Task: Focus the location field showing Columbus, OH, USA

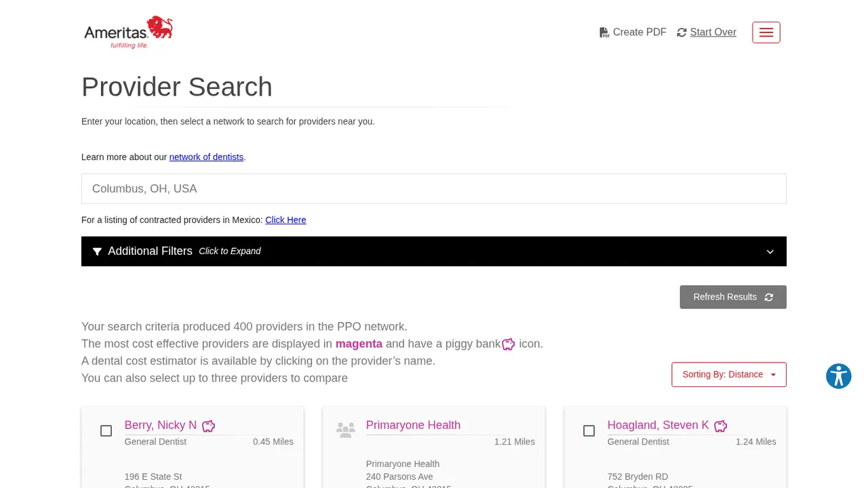Action: (x=434, y=189)
